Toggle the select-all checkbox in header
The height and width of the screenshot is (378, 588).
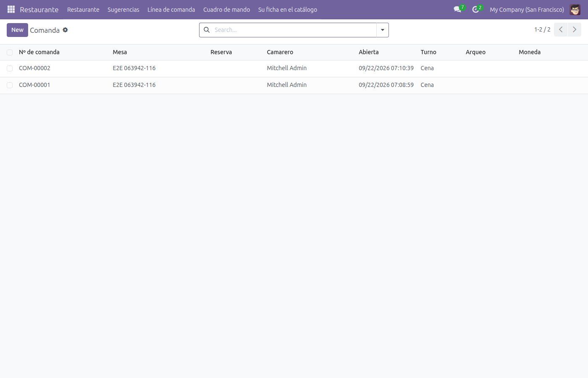(10, 52)
